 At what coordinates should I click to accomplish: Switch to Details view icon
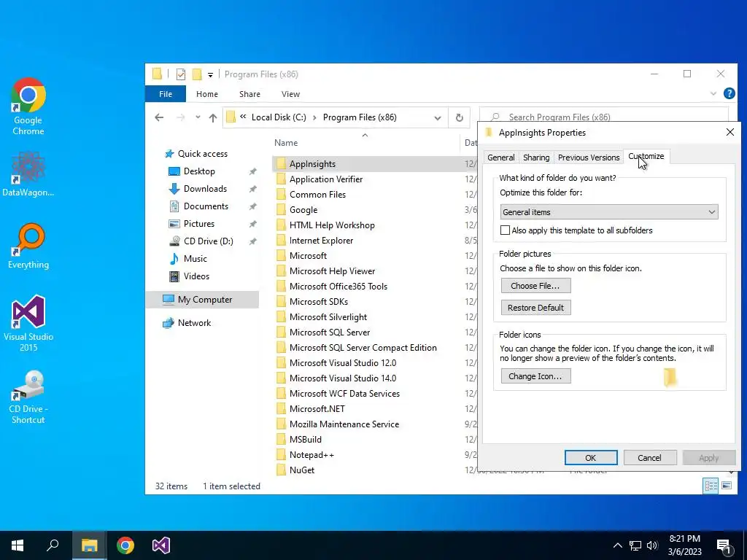pos(711,486)
